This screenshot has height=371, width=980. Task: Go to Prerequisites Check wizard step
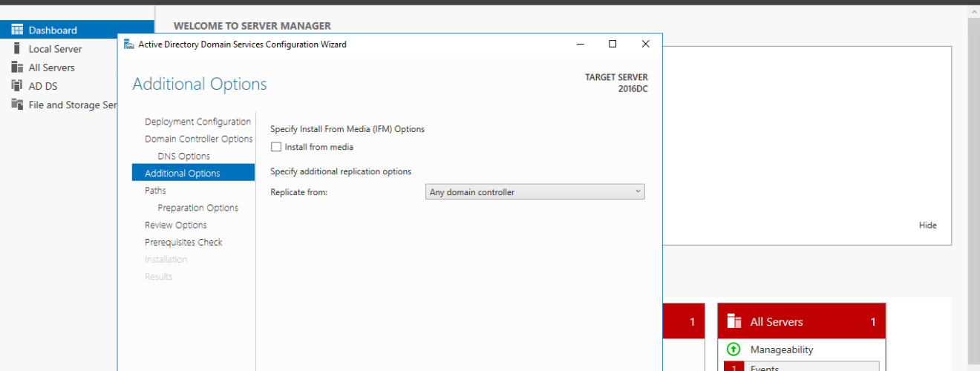click(x=183, y=242)
